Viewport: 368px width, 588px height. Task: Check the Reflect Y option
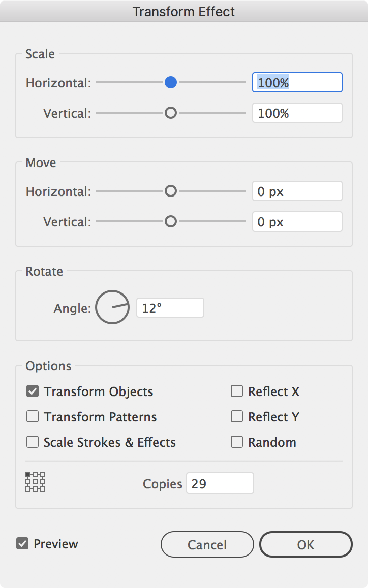click(236, 416)
